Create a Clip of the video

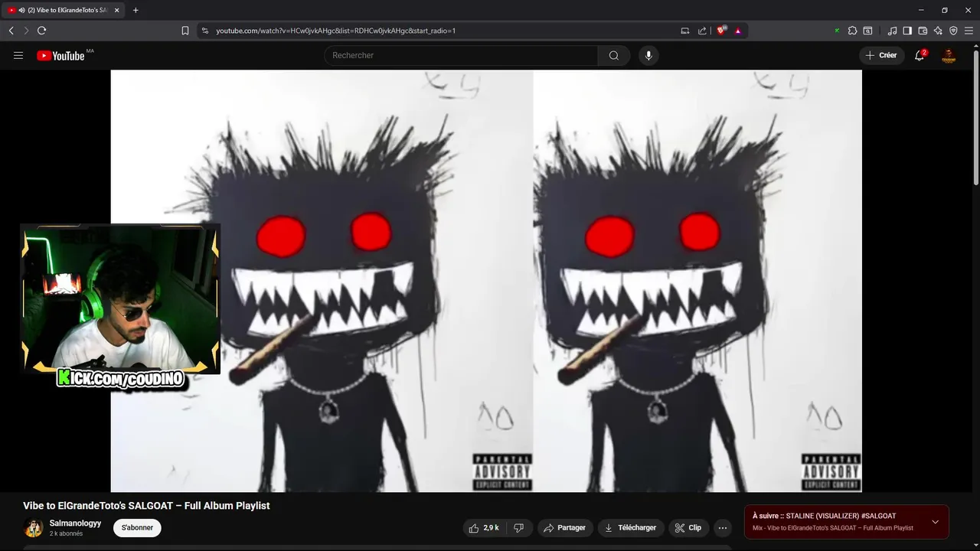coord(688,527)
